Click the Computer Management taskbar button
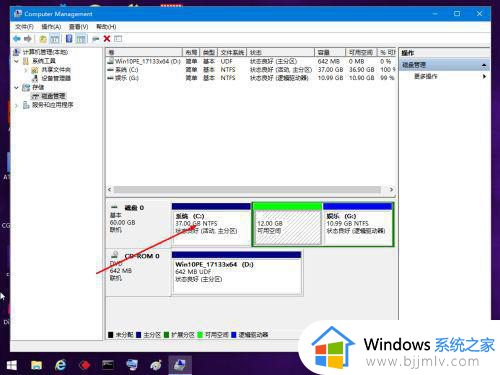 [x=180, y=365]
